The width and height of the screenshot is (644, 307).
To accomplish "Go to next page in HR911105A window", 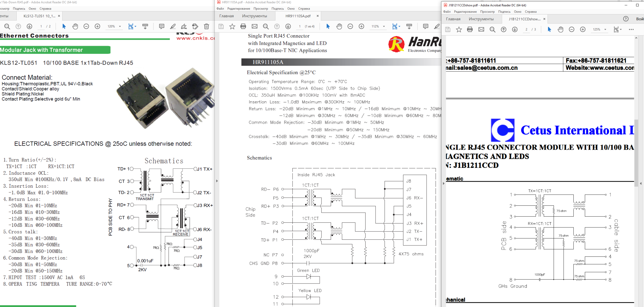I will click(x=288, y=26).
